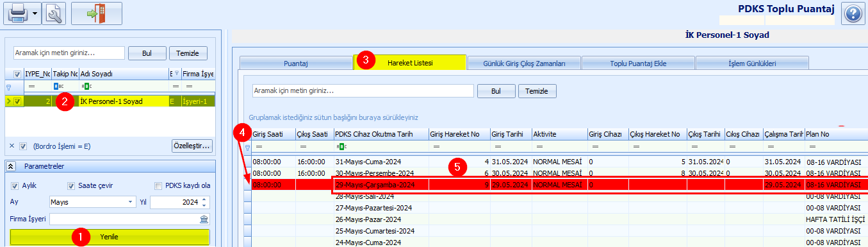Click the equals filter icon under Çıkış Hareket No
Viewport: 868px width, 247px height.
click(636, 146)
